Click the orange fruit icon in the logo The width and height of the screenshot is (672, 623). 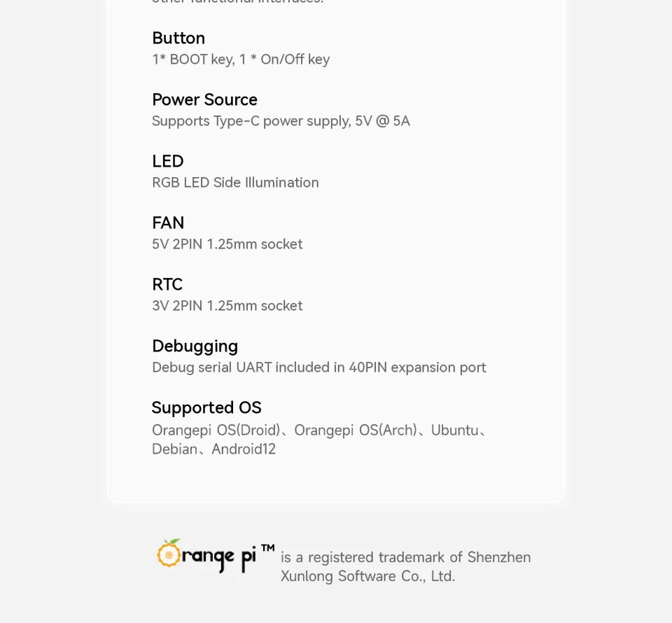[169, 553]
